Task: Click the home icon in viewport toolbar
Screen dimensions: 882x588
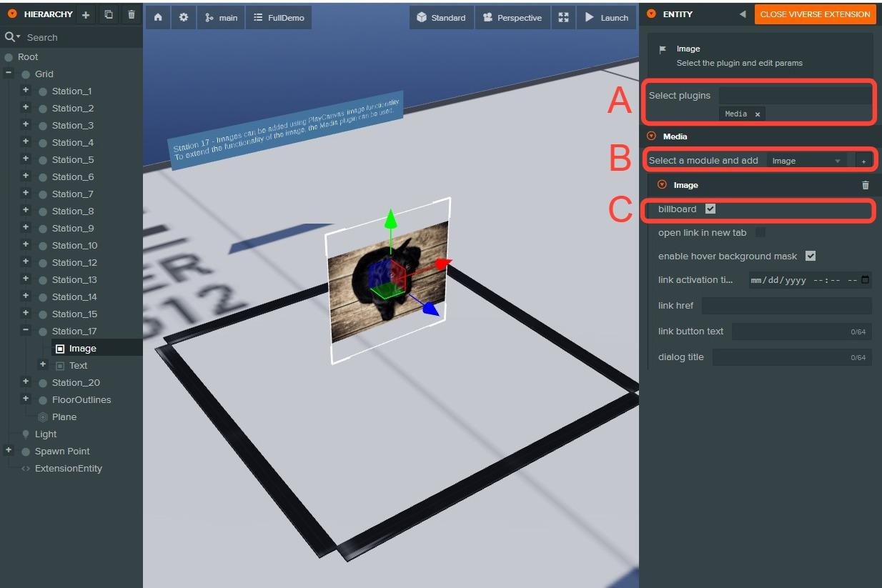Action: (158, 18)
